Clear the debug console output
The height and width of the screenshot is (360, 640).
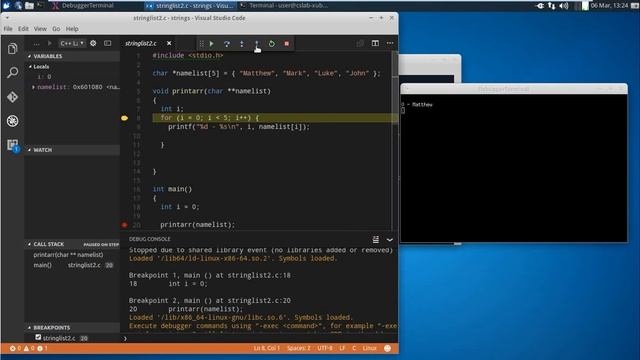click(376, 240)
